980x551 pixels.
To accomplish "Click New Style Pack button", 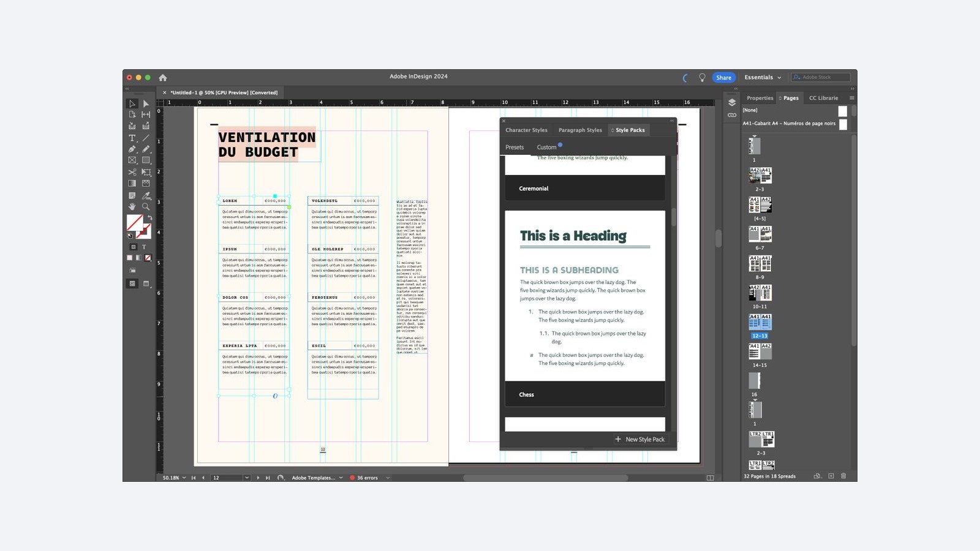I will (640, 439).
